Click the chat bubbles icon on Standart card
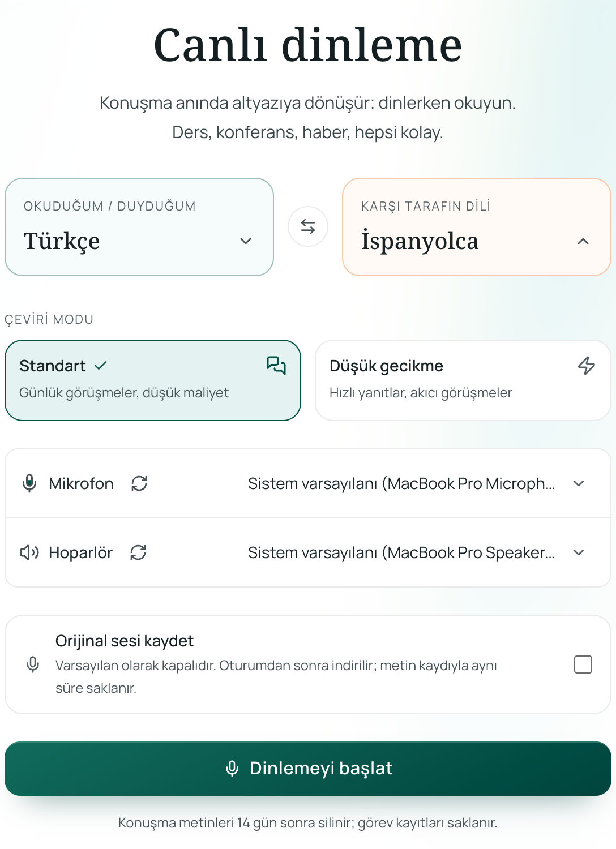 (x=276, y=366)
